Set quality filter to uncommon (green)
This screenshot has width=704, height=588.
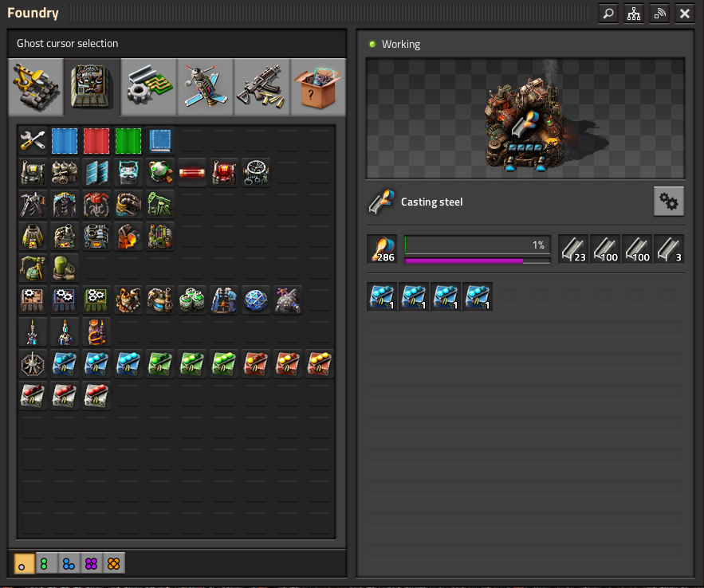click(47, 563)
